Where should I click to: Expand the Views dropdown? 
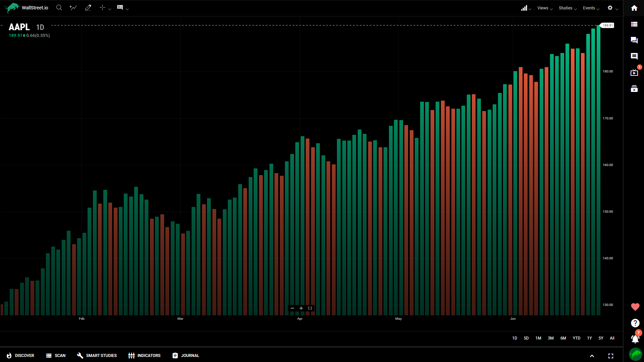point(544,8)
